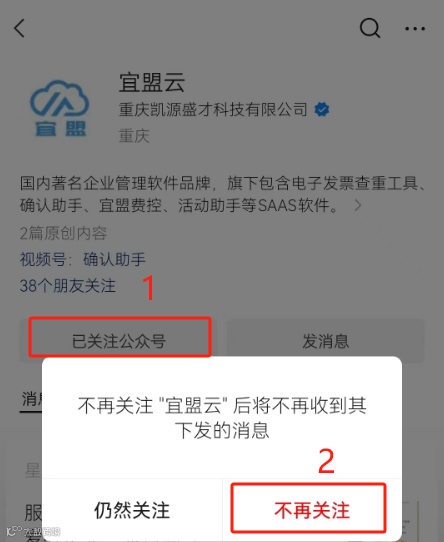Tap the blue verified badge icon
This screenshot has width=444, height=542.
pos(322,110)
